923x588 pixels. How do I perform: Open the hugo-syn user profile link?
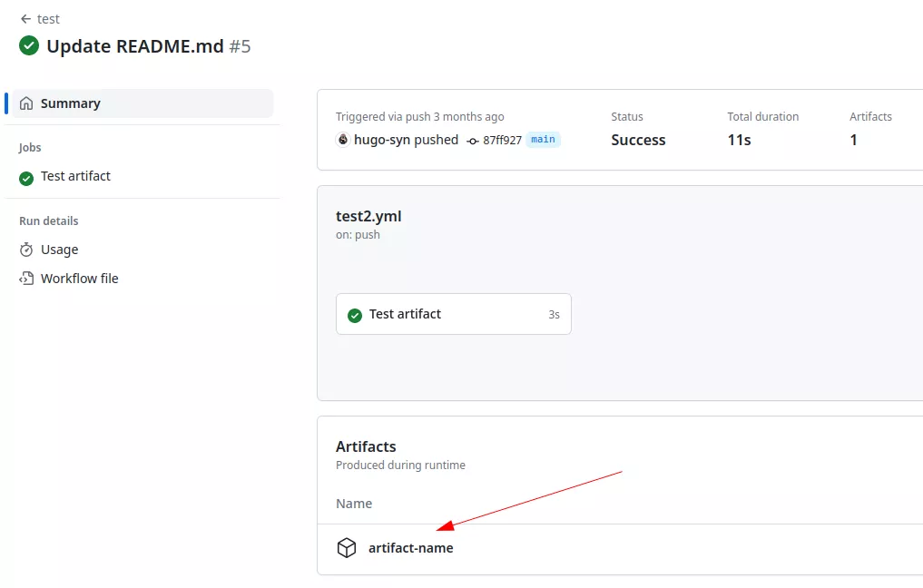tap(381, 140)
